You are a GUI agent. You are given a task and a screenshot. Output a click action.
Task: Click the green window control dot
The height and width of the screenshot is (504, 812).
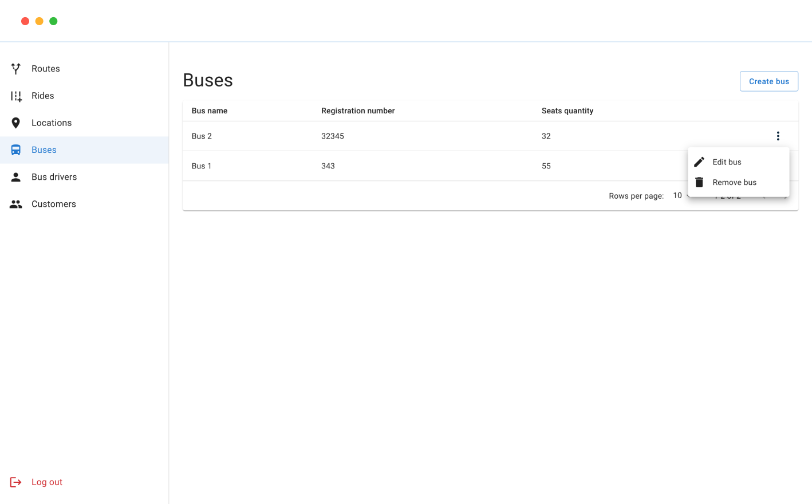[53, 21]
